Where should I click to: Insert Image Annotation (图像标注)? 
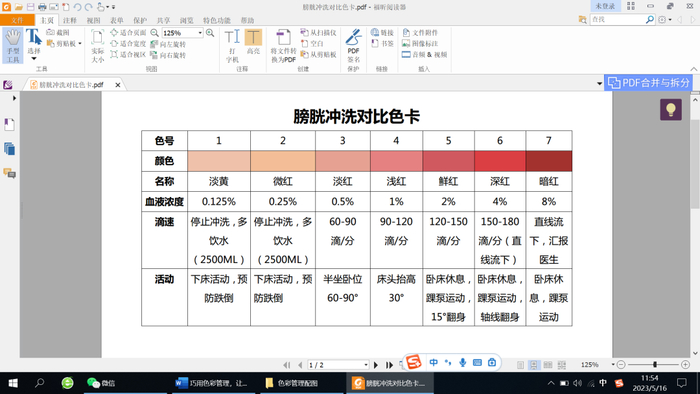click(420, 44)
